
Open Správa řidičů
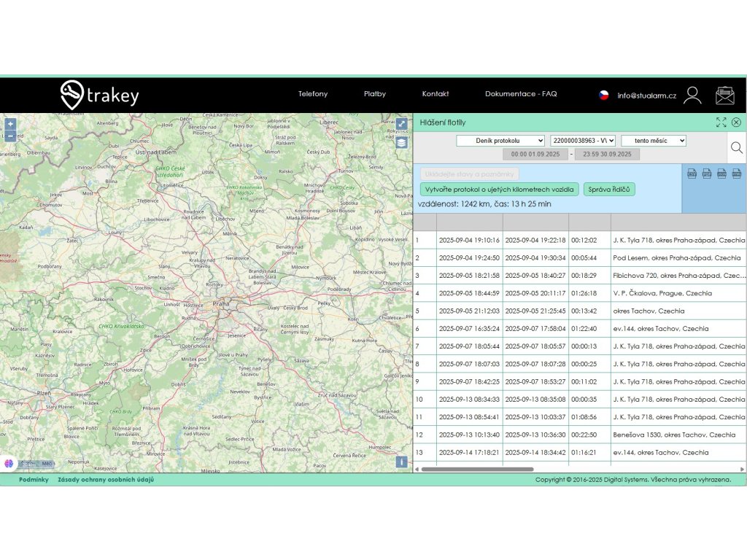point(609,190)
